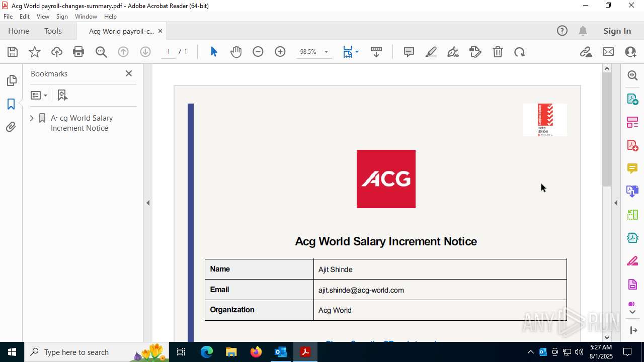This screenshot has width=644, height=362.
Task: Click the document vertical scrollbar thumb
Action: (607, 130)
